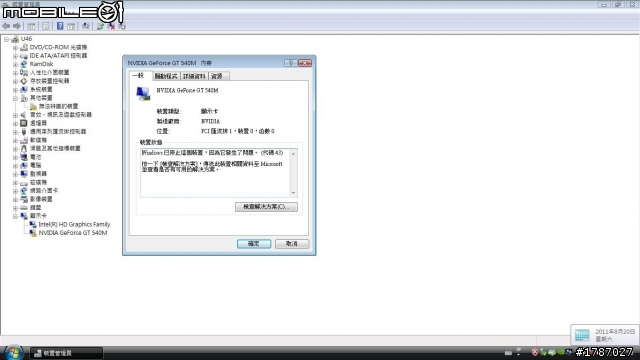Open the Windows Start orb
This screenshot has height=360, width=640.
point(14,352)
